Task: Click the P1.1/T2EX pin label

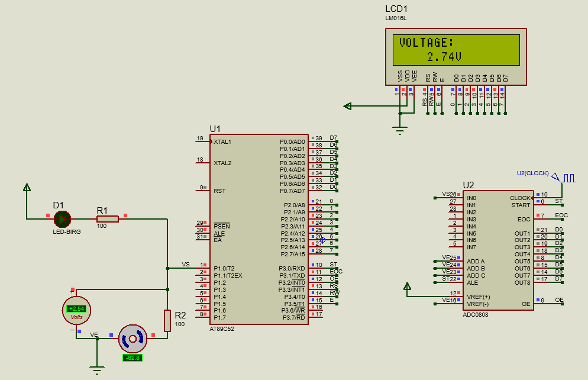Action: pos(228,276)
